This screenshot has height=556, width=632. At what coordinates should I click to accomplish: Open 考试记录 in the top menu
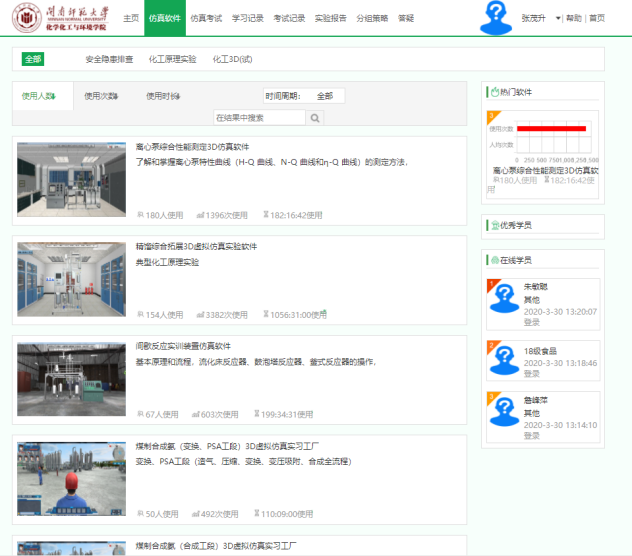click(x=288, y=18)
